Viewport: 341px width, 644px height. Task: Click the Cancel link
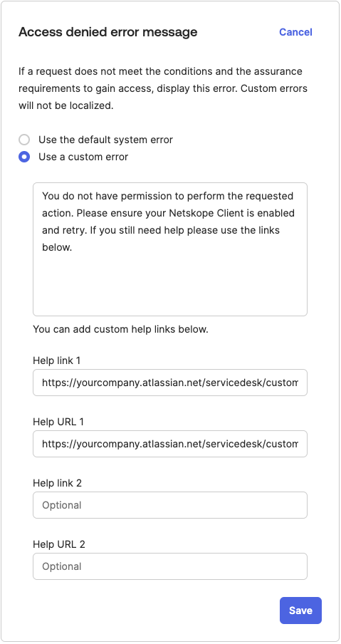[295, 32]
